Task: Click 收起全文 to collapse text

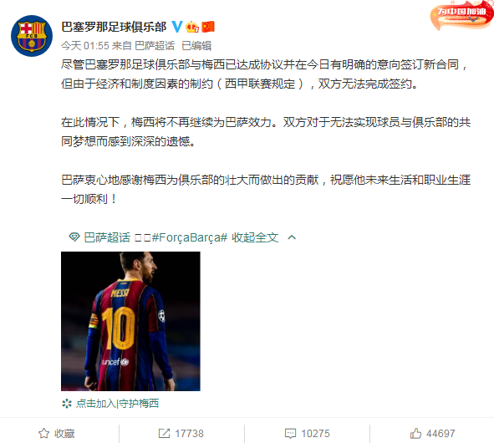Action: 255,237
